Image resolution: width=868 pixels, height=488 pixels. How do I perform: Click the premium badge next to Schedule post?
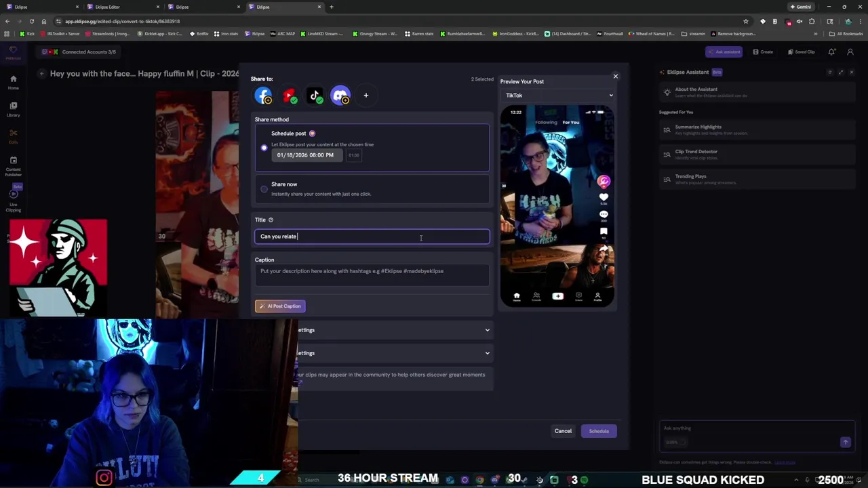(x=312, y=134)
